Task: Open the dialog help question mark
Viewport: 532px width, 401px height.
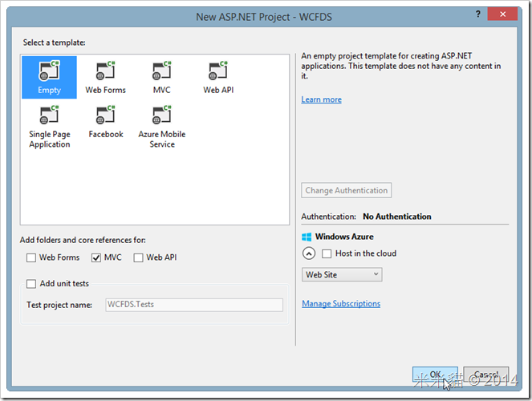Action: pos(478,14)
